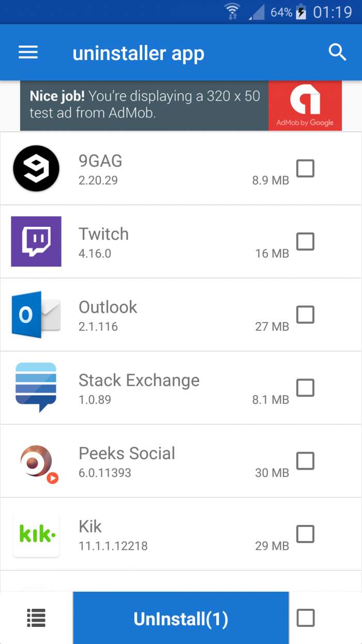Enable the Peeks Social checkbox

[305, 461]
